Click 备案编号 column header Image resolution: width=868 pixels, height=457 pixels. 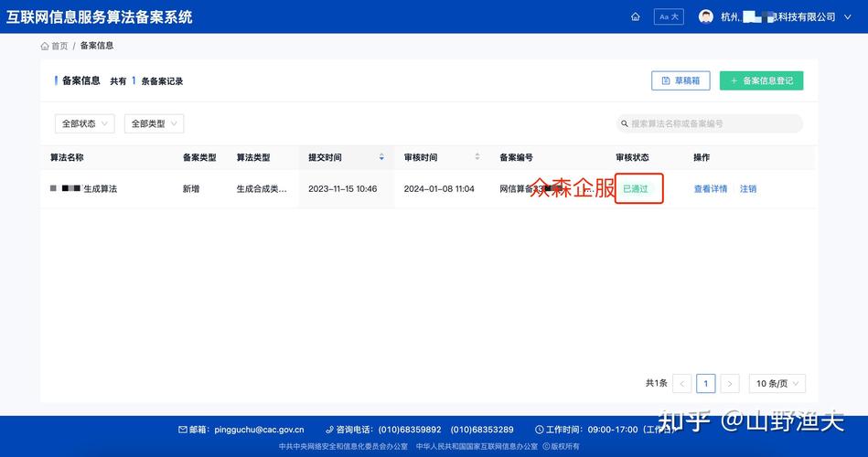516,157
